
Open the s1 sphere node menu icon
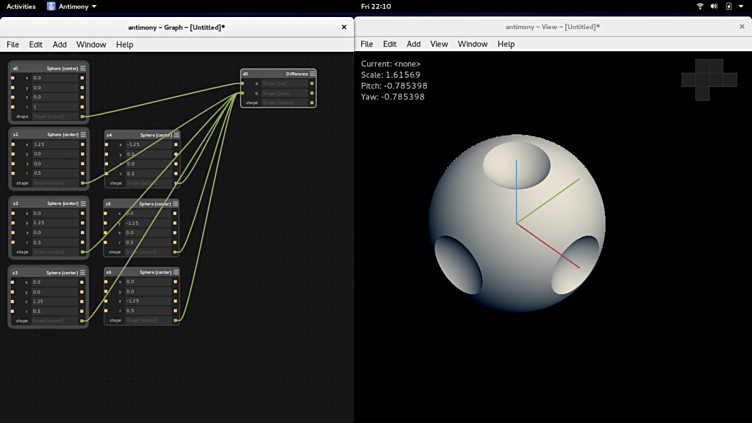(x=83, y=134)
